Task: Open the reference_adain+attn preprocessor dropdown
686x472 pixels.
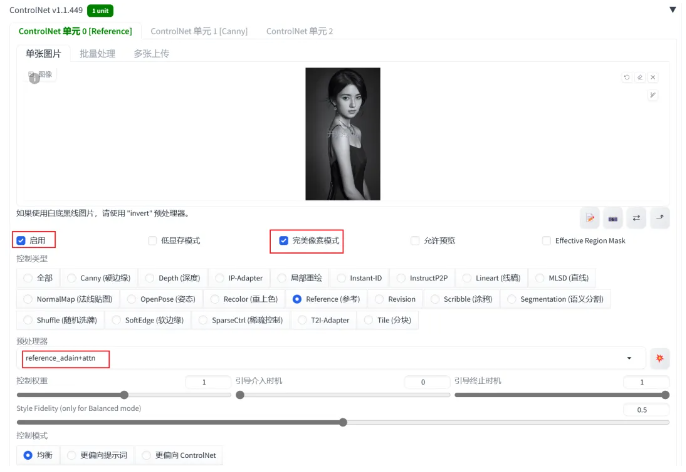Action: [x=331, y=358]
